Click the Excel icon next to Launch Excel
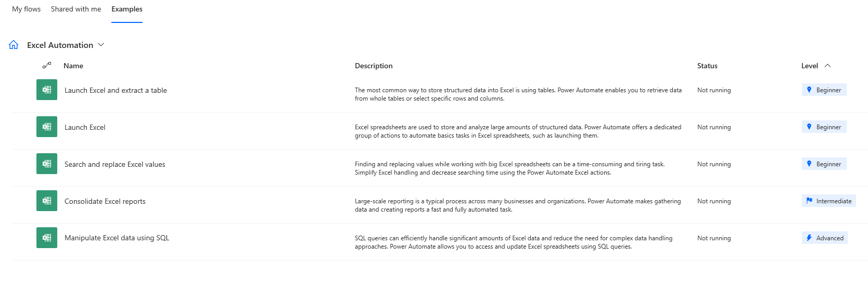The height and width of the screenshot is (307, 868). pos(47,127)
